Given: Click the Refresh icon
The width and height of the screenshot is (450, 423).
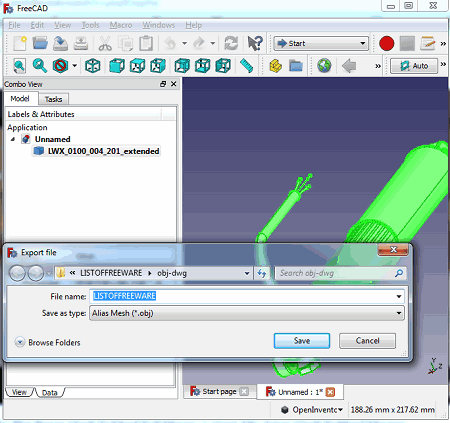Looking at the screenshot, I should pyautogui.click(x=231, y=44).
